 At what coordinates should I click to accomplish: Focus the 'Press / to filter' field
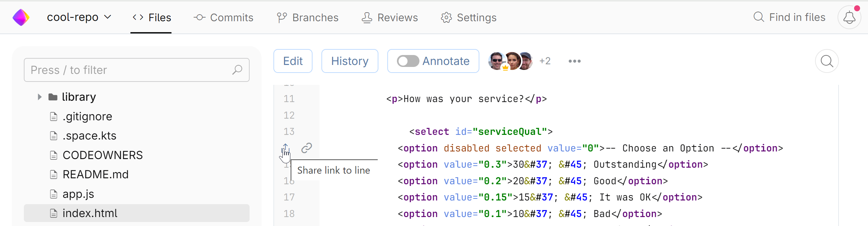pyautogui.click(x=128, y=70)
